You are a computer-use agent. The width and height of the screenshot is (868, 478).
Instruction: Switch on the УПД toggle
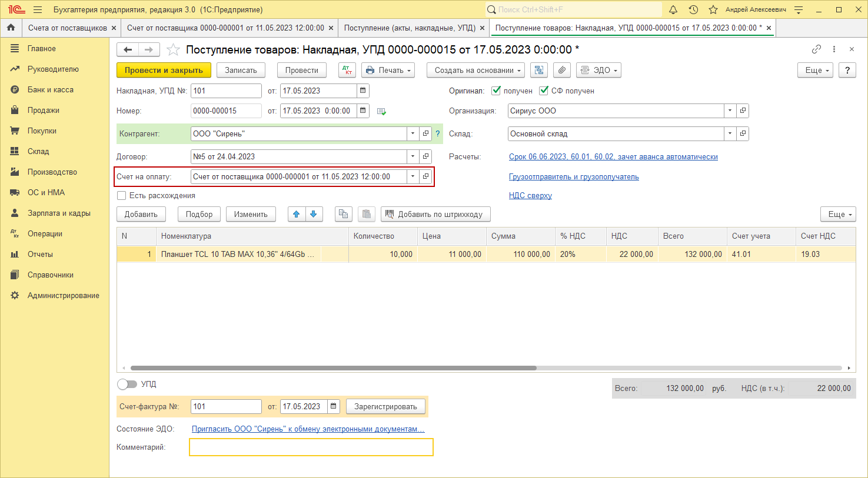[127, 384]
